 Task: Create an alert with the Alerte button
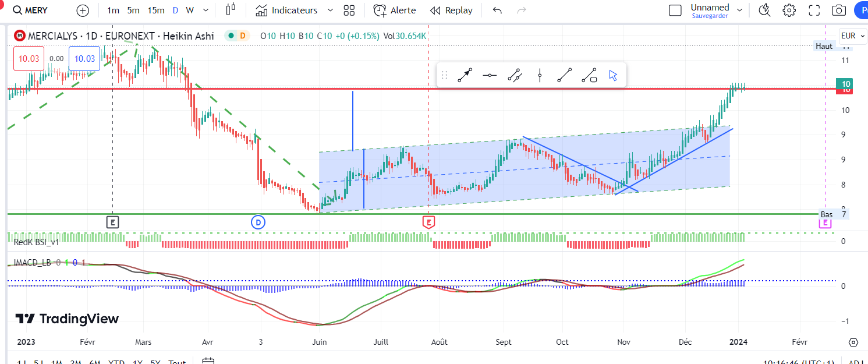[395, 10]
